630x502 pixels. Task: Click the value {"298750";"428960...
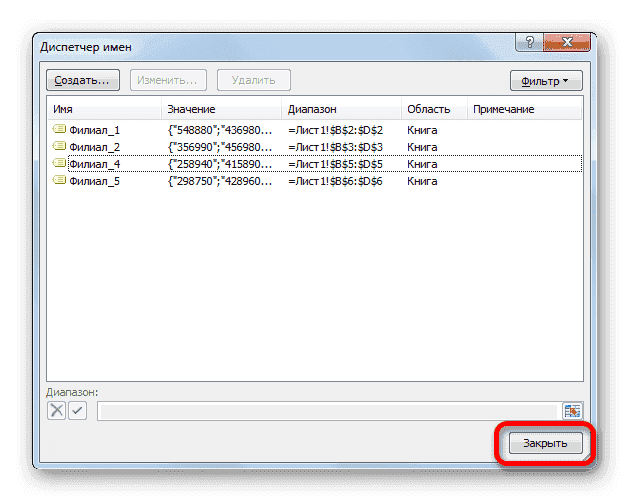point(220,181)
